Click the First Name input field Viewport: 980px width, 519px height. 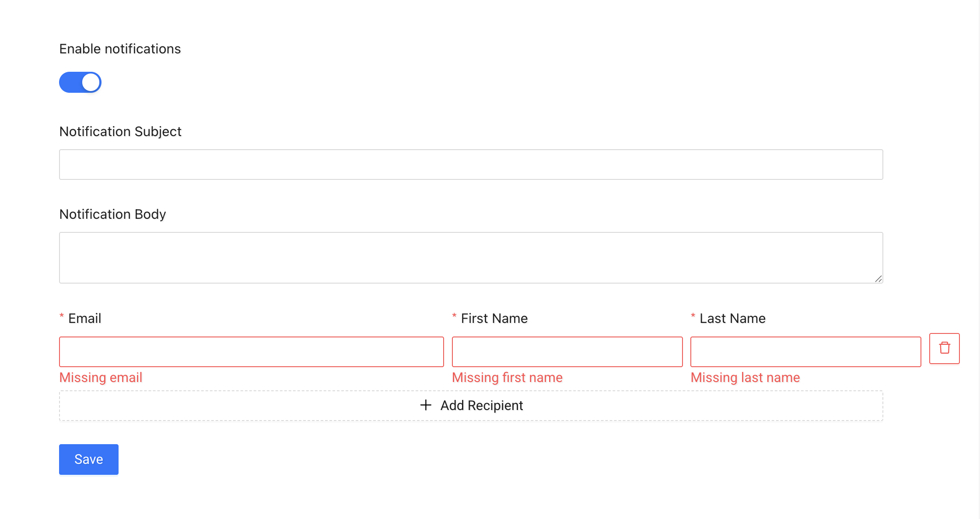click(x=567, y=351)
